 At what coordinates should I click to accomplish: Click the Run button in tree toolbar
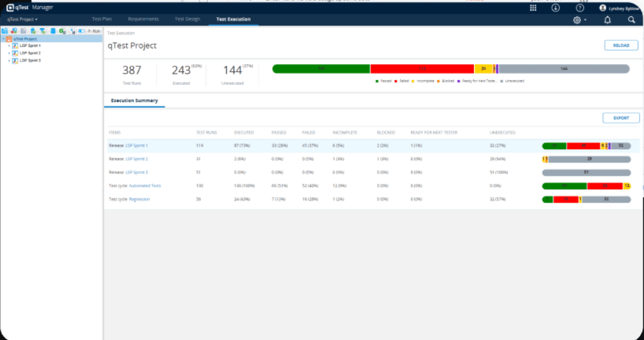[94, 31]
